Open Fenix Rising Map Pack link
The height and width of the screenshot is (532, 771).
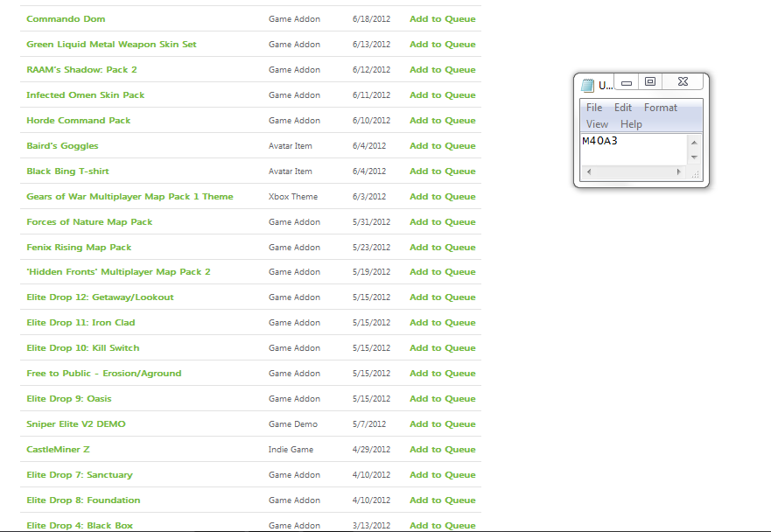79,248
